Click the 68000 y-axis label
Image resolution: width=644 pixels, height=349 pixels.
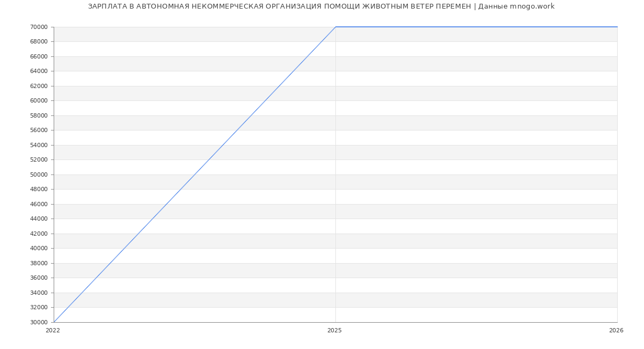(x=39, y=41)
